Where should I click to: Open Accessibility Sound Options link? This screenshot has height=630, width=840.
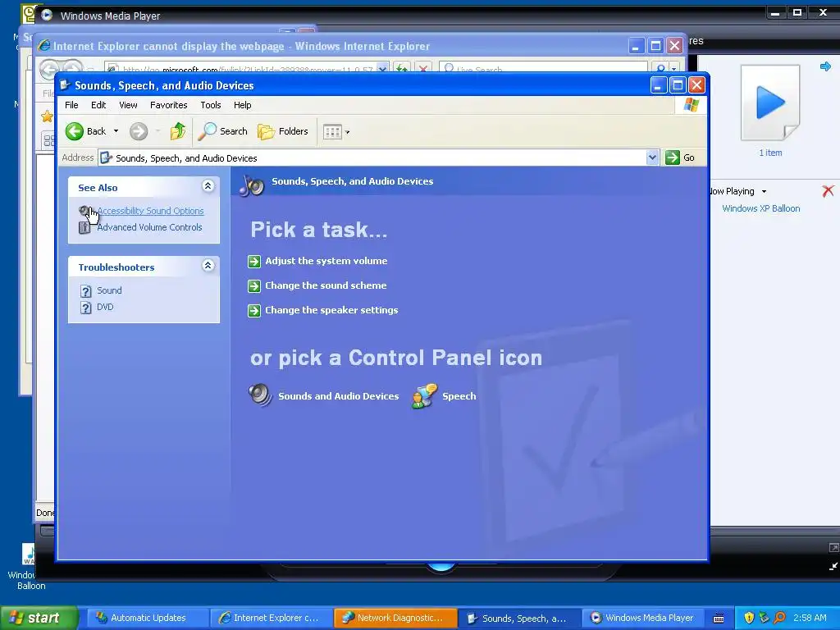150,211
